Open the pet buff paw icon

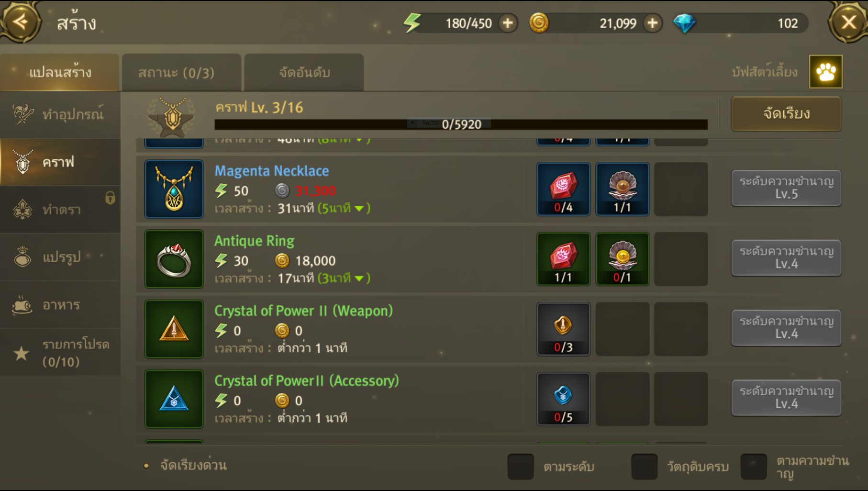tap(825, 72)
